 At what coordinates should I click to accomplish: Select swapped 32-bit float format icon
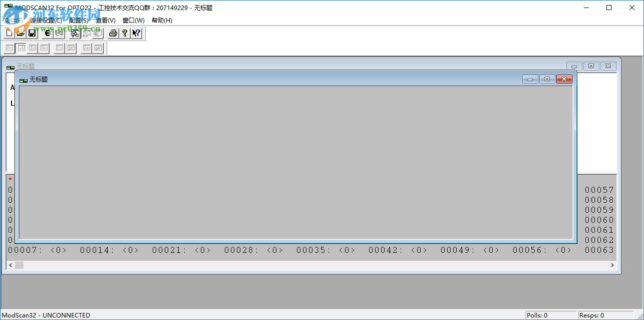click(71, 48)
